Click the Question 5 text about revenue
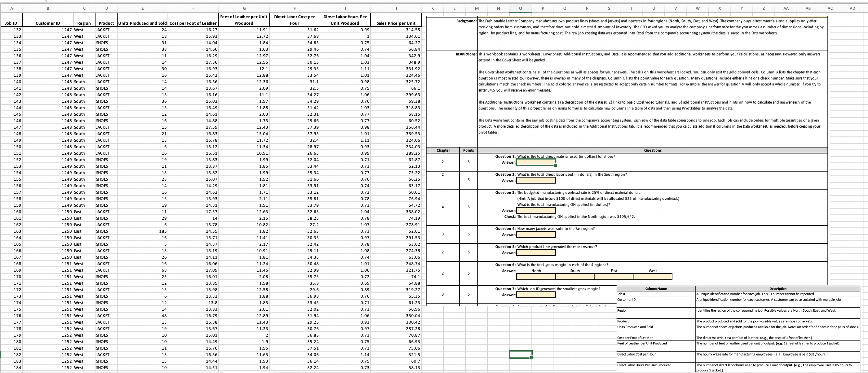This screenshot has height=373, width=868. (x=557, y=247)
